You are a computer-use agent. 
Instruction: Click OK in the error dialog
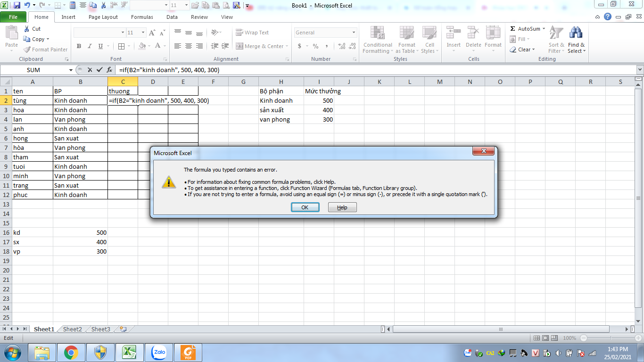(305, 207)
